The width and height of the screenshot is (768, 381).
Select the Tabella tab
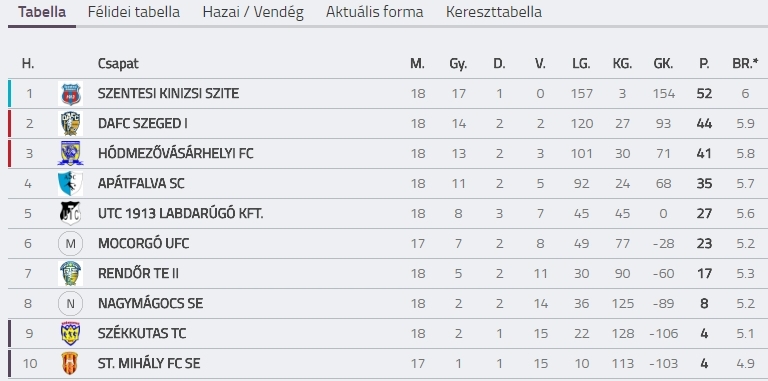point(42,12)
